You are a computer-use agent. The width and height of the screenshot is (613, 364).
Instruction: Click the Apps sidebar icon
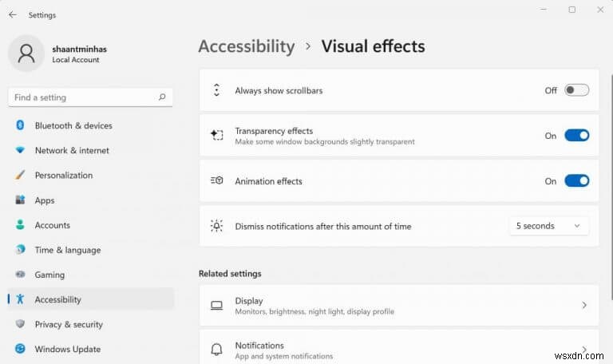[20, 200]
